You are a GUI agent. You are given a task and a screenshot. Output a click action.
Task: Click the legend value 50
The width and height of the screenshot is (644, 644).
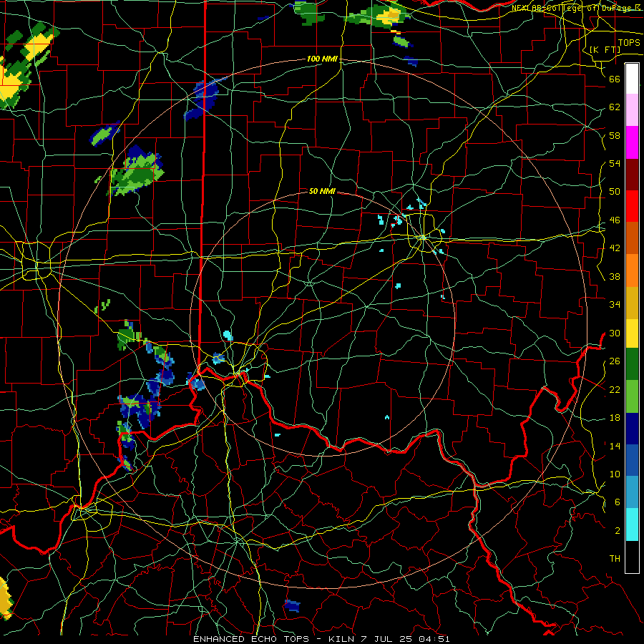[615, 191]
